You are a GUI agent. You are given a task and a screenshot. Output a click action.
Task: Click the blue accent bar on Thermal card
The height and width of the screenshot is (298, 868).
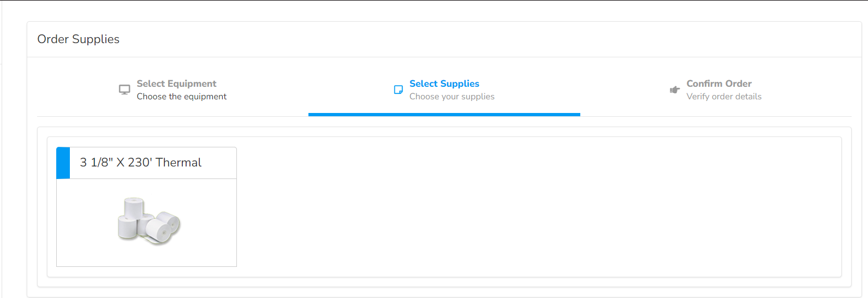point(63,163)
